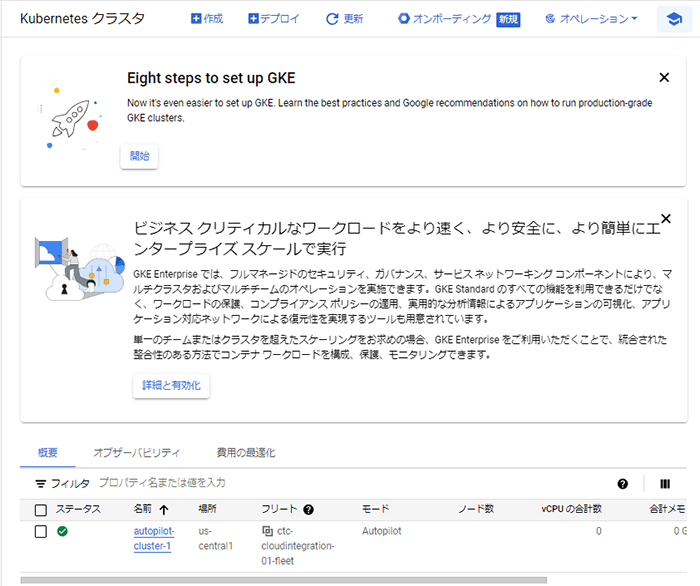Click the モード column header
Viewport: 700px width, 586px height.
point(375,509)
